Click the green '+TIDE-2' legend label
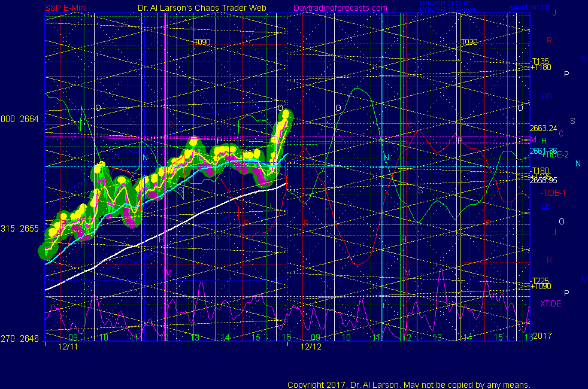This screenshot has height=389, width=588. [554, 155]
